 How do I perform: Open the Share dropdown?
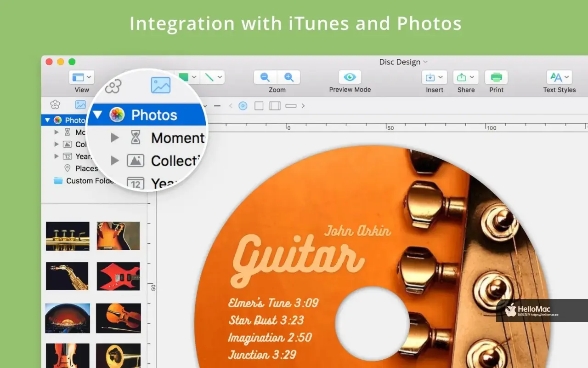[466, 77]
